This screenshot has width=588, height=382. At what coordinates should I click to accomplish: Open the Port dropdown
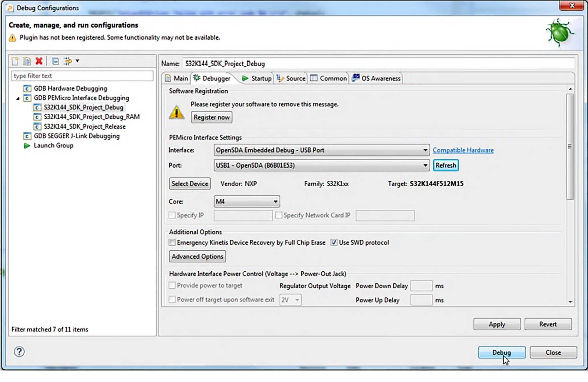pos(322,165)
